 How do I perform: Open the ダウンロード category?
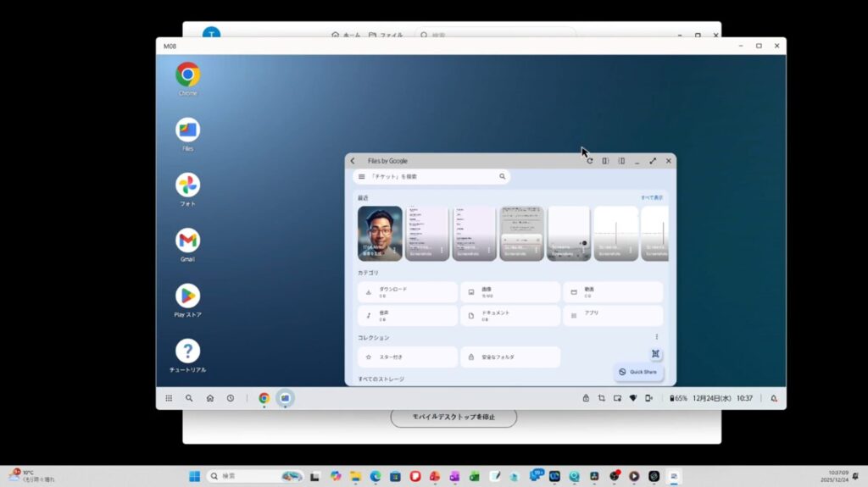click(407, 292)
